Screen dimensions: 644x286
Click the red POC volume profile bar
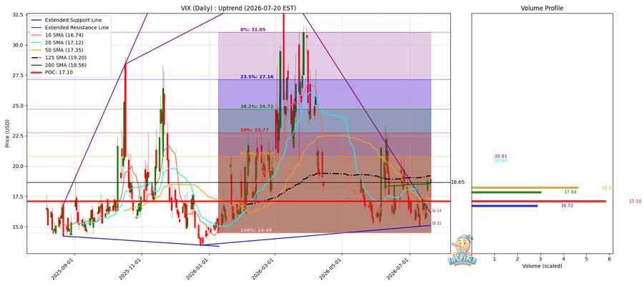(x=539, y=201)
